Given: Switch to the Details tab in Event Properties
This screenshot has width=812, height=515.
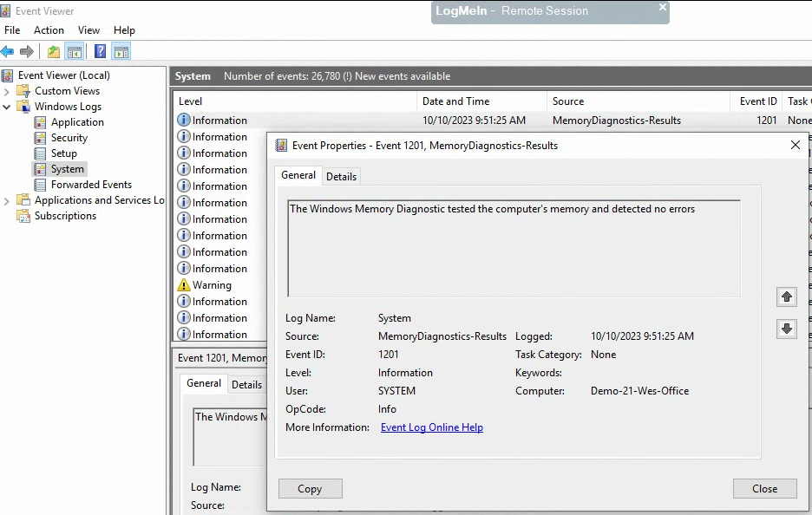Looking at the screenshot, I should tap(341, 176).
